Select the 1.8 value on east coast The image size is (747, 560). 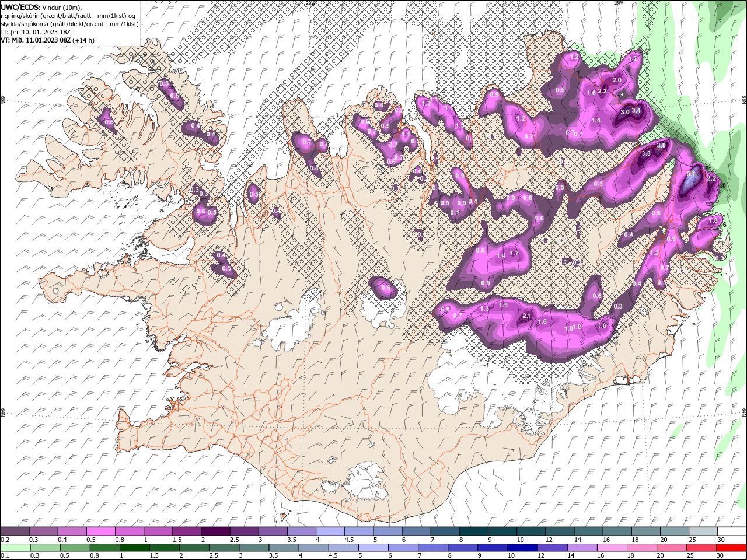point(713,220)
